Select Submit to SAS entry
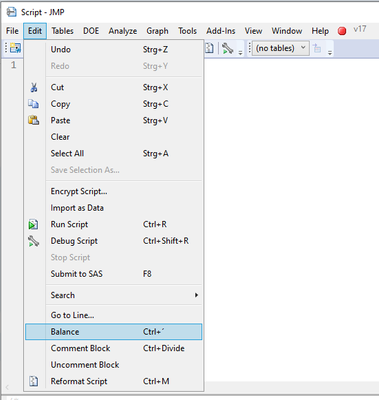 [114, 274]
